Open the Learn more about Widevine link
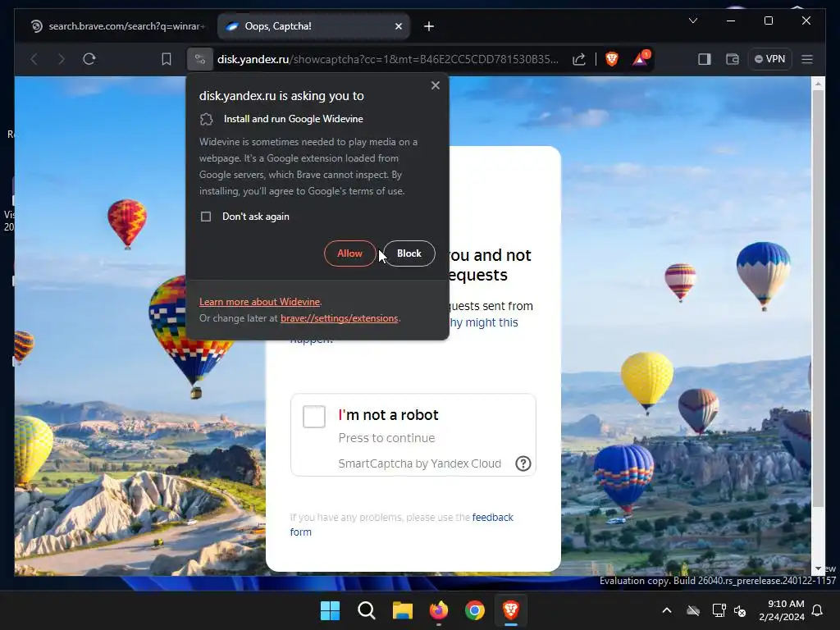Screen dimensions: 840x630 tap(260, 302)
